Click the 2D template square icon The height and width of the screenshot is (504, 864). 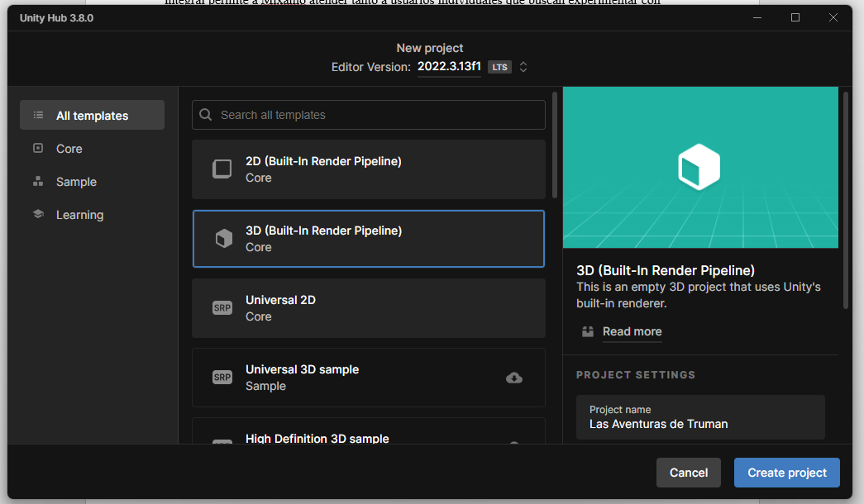[x=222, y=169]
